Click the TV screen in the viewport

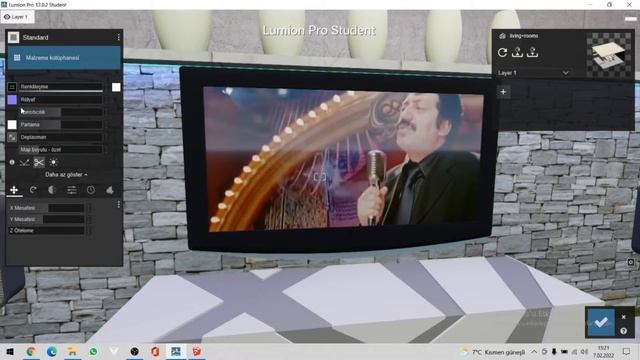tap(345, 159)
